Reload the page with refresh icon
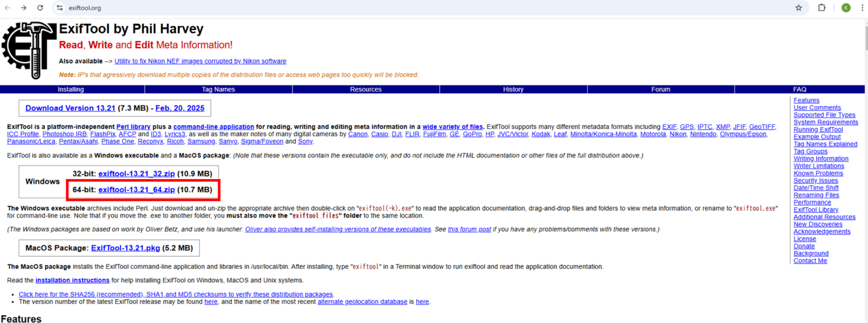The height and width of the screenshot is (323, 868). pos(40,8)
